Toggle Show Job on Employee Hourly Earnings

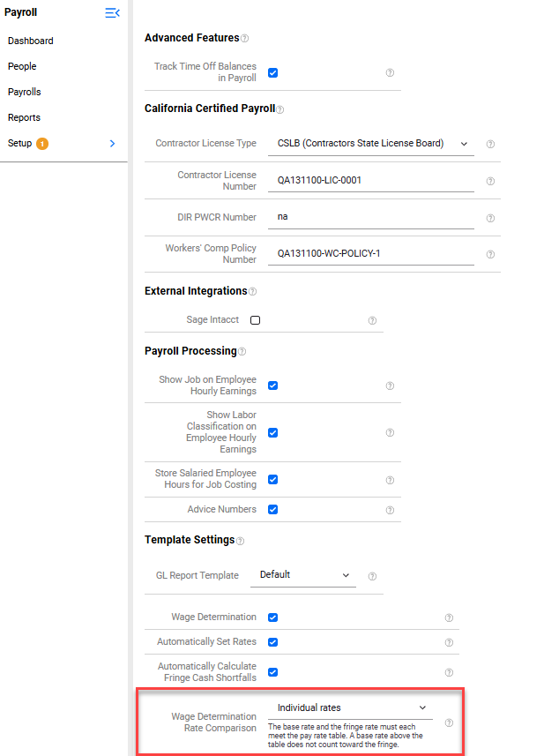(272, 385)
